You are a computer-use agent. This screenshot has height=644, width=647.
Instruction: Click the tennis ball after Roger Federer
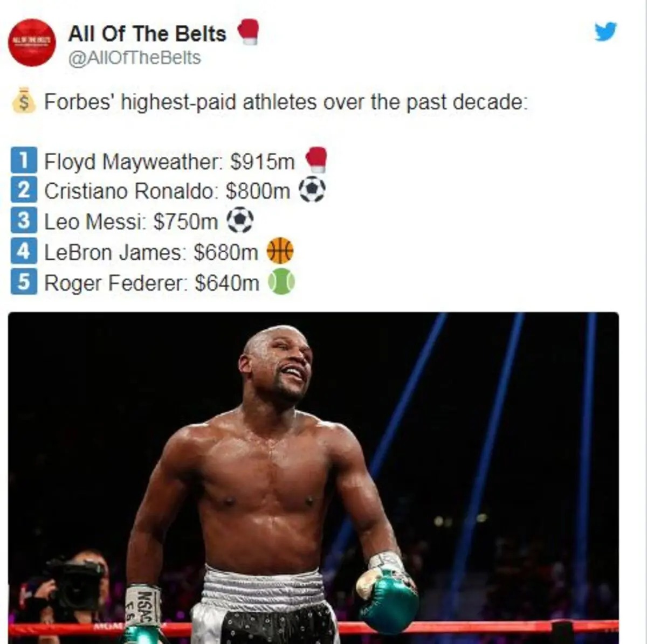tap(281, 281)
